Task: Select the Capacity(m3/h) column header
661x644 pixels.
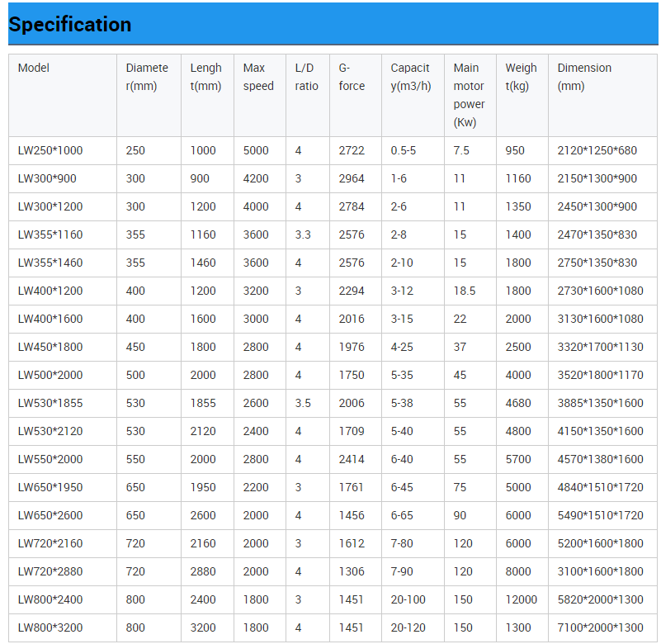Action: 410,75
